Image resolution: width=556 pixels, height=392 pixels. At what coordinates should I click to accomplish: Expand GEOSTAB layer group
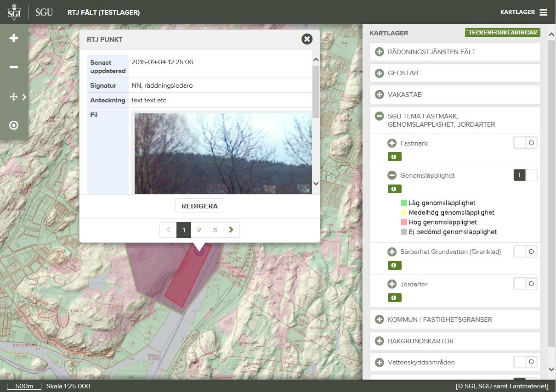pos(379,73)
